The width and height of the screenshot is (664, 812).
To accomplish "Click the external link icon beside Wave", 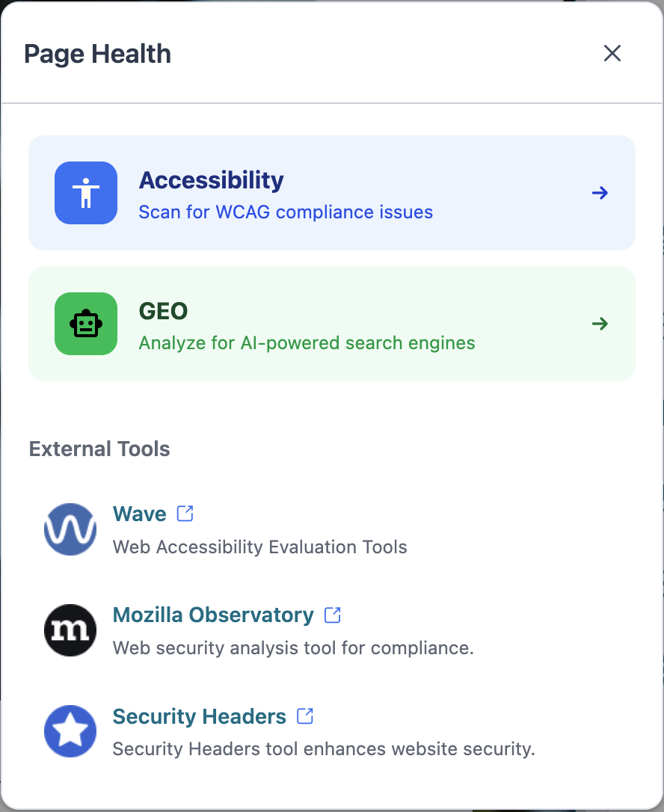I will [x=185, y=513].
